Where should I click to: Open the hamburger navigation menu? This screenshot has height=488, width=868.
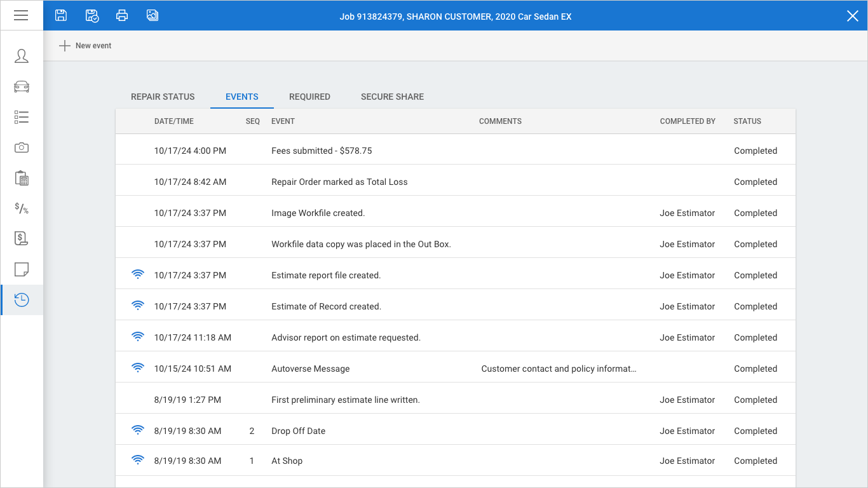(21, 15)
